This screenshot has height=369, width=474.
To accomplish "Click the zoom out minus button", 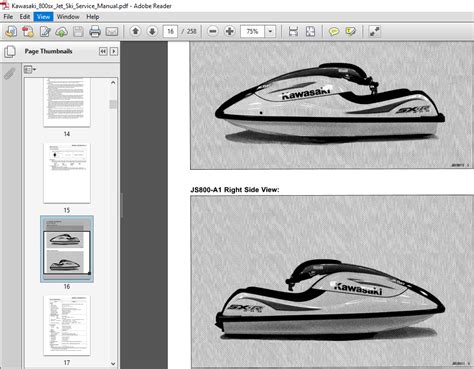I will [213, 32].
